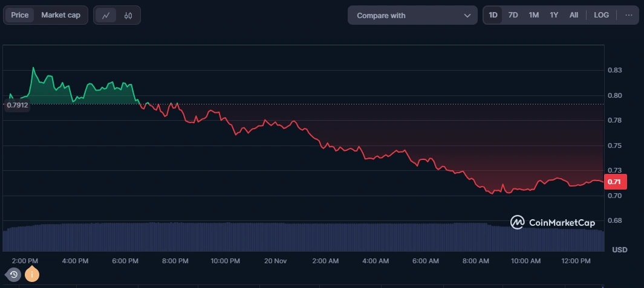This screenshot has width=644, height=288.
Task: Select the Price tab
Action: click(20, 15)
